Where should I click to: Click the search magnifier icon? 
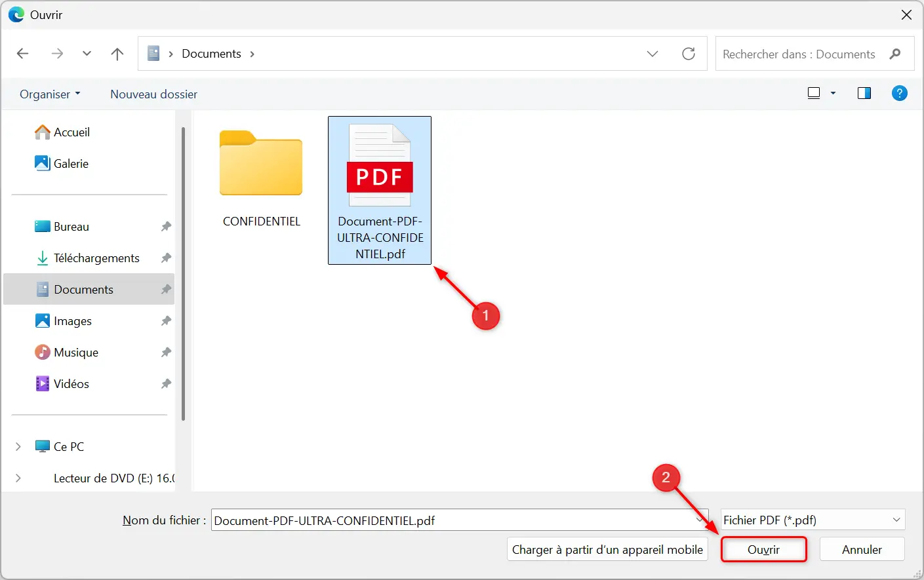click(895, 54)
